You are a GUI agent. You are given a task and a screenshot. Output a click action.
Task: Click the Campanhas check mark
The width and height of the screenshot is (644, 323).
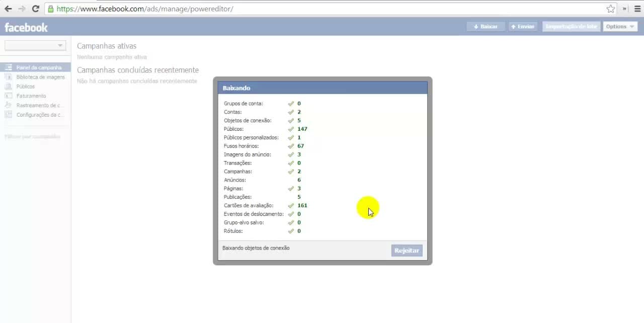pos(291,172)
